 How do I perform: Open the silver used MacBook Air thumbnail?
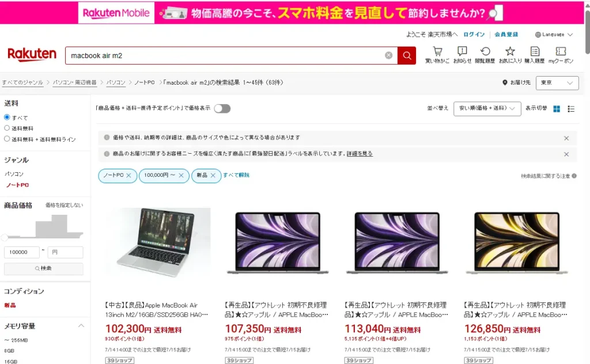click(158, 242)
